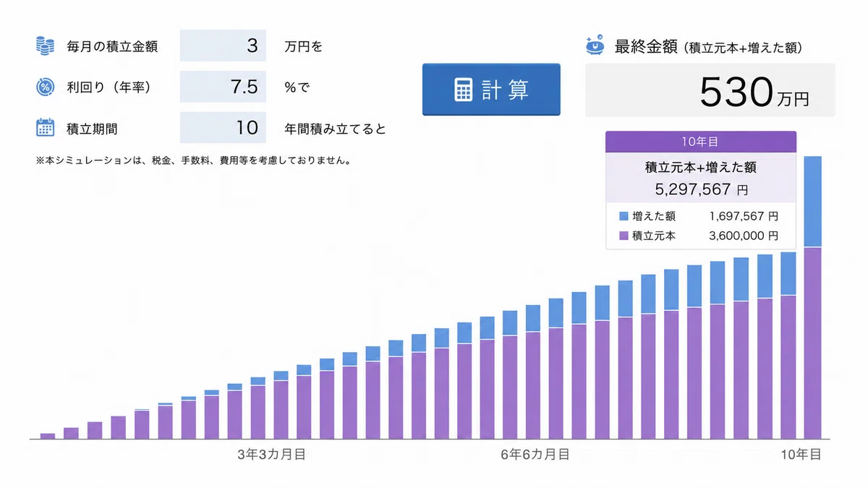868x488 pixels.
Task: Focus the interest rate field showing 7.5
Action: pyautogui.click(x=223, y=87)
